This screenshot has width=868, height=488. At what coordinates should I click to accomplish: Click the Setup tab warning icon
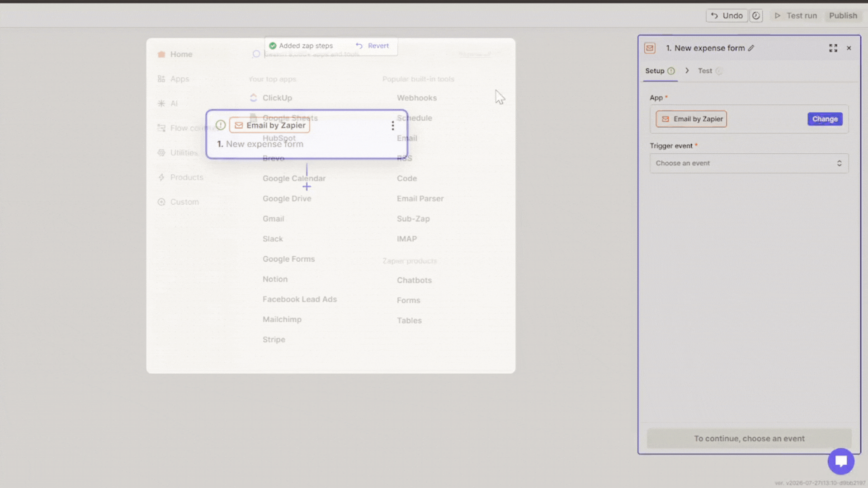[x=671, y=71]
